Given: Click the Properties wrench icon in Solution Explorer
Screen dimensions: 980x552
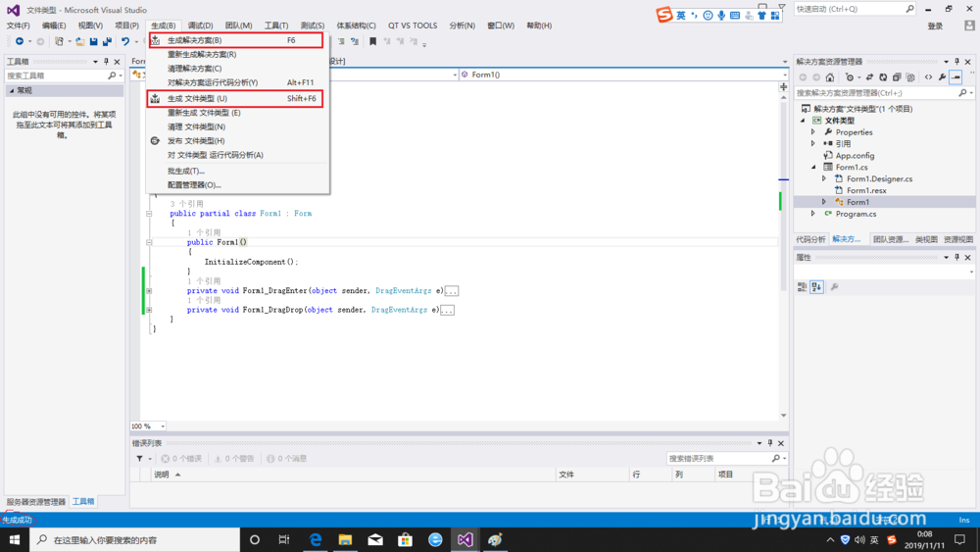Looking at the screenshot, I should (942, 77).
